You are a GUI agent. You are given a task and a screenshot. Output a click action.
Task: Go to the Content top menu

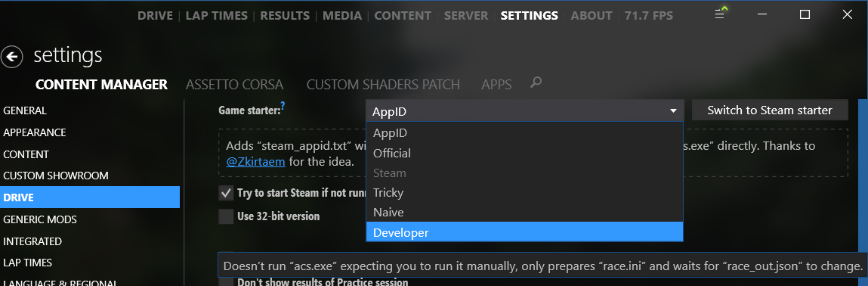point(403,16)
